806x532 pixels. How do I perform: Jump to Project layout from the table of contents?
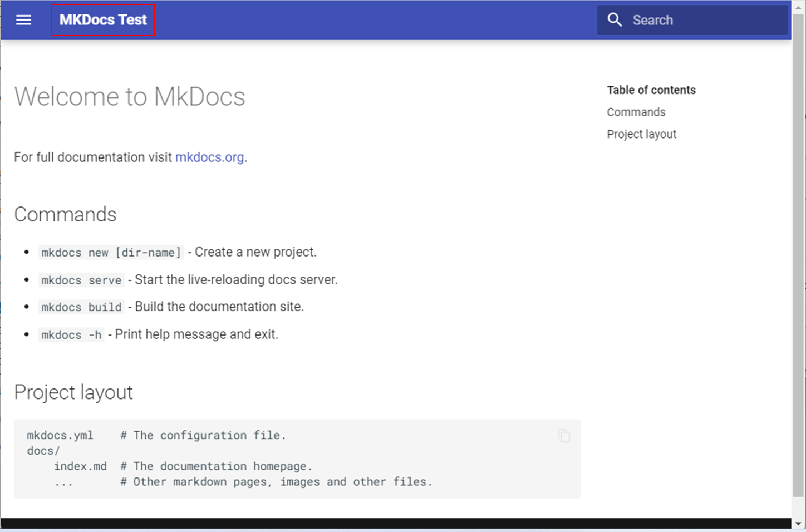pos(641,134)
